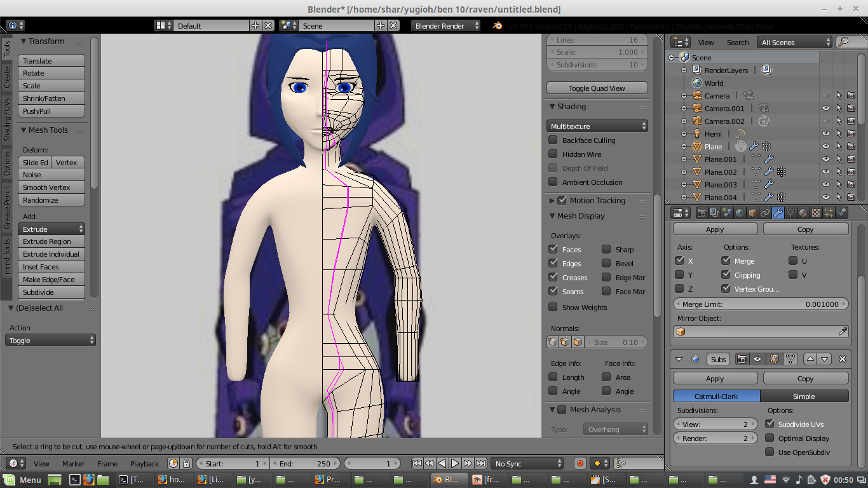Apply the Subsurf modifier

(x=715, y=378)
